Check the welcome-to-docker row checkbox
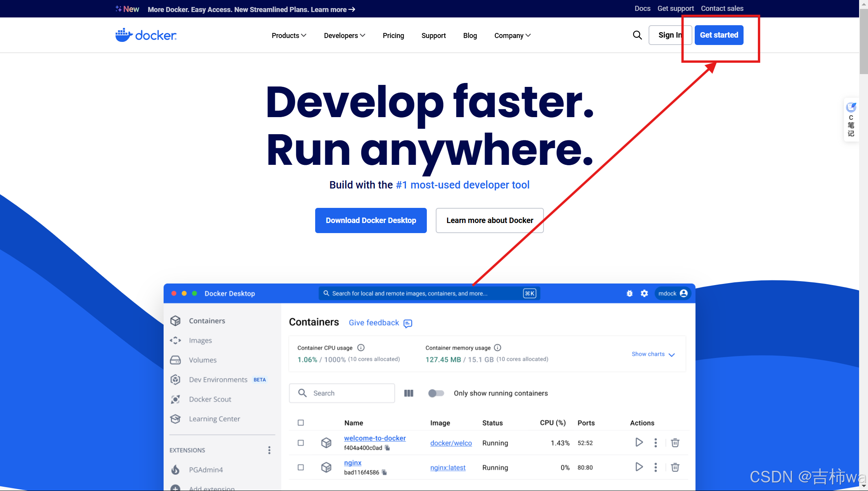Screen dimensions: 868x491 point(301,443)
